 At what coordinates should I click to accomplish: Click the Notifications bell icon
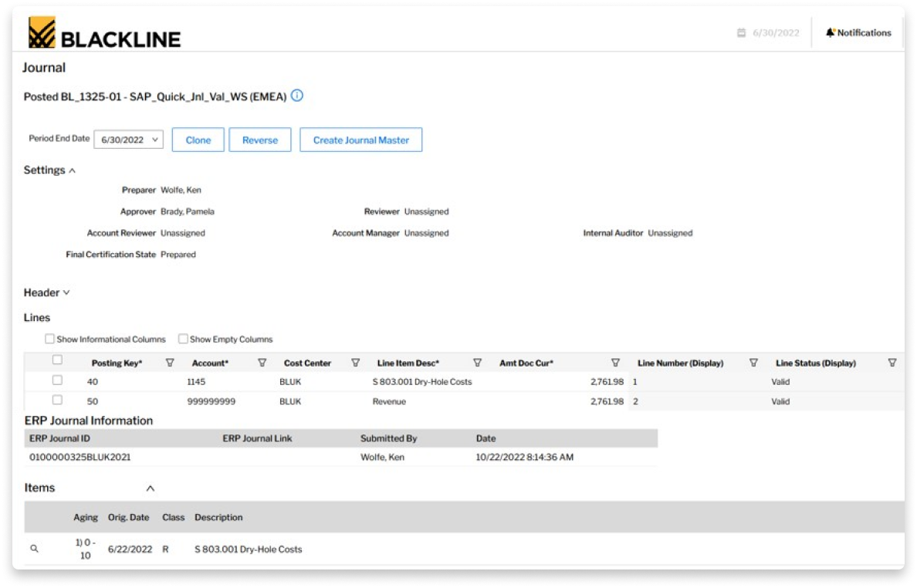tap(831, 33)
